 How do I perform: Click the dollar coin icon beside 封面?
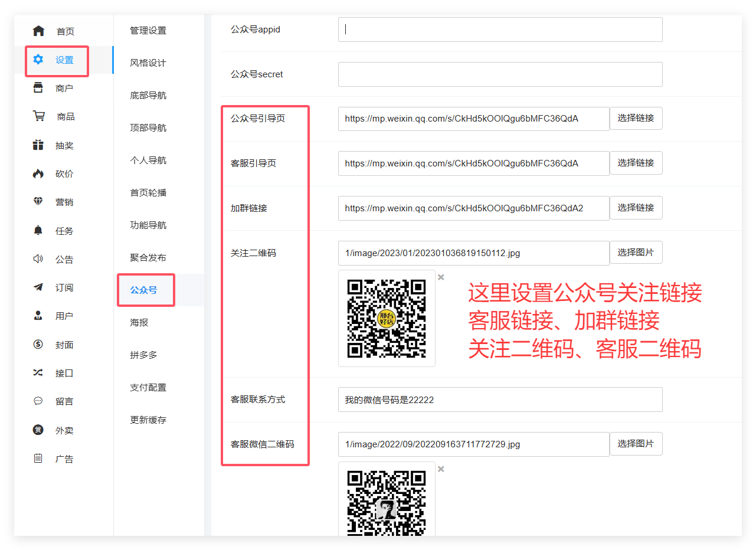pos(38,344)
